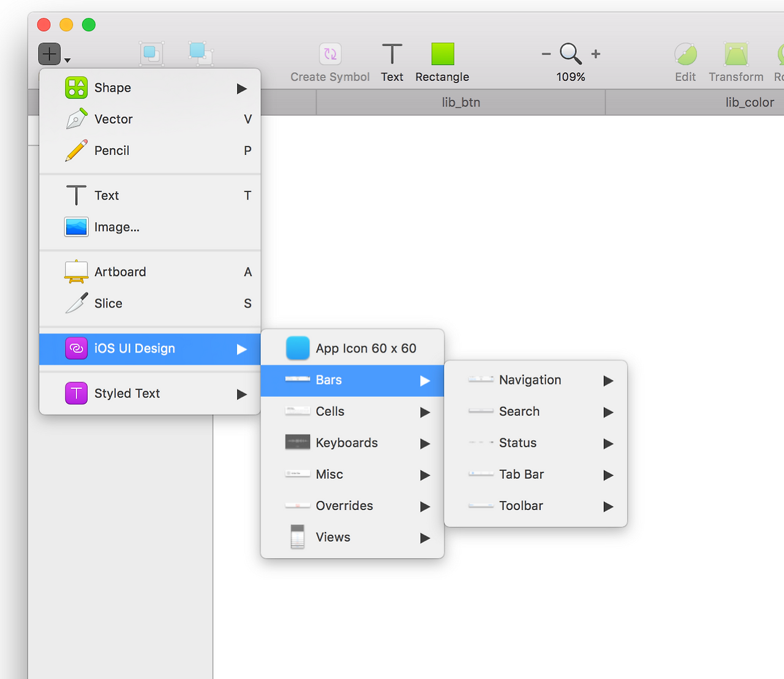Expand the Shape submenu arrow
This screenshot has height=679, width=784.
(242, 89)
